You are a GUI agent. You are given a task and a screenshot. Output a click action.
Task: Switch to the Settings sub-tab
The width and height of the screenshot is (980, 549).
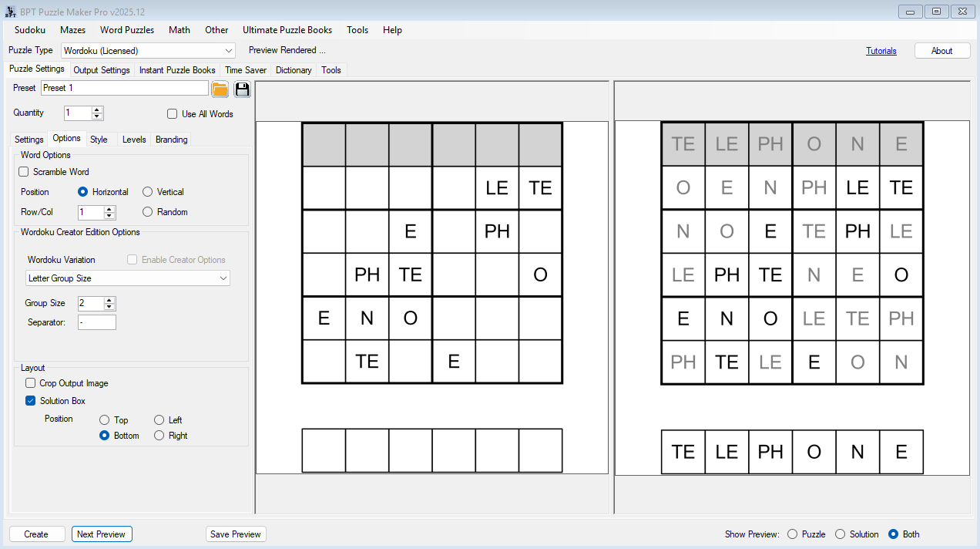point(29,140)
